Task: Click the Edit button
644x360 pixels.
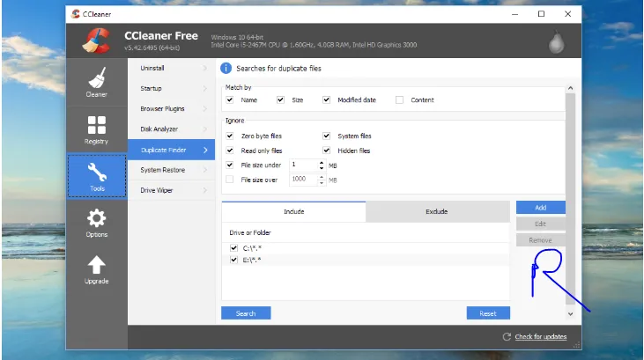Action: [541, 224]
